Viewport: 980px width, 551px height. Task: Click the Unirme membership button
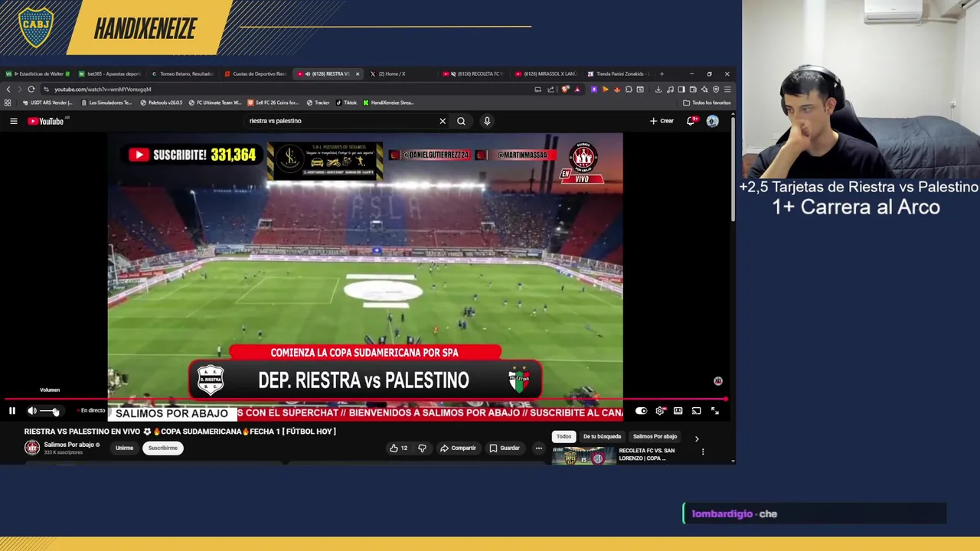124,448
